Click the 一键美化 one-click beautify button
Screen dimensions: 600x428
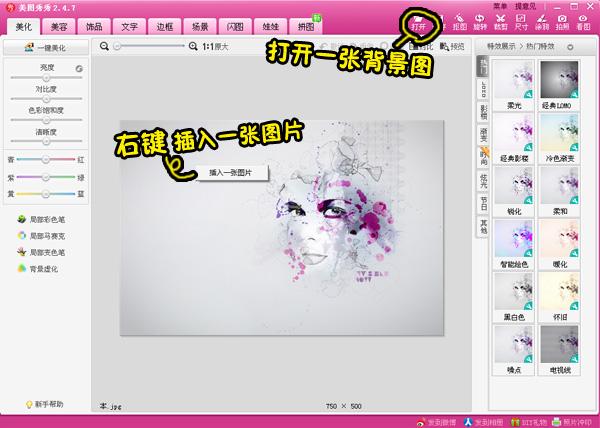[x=43, y=47]
